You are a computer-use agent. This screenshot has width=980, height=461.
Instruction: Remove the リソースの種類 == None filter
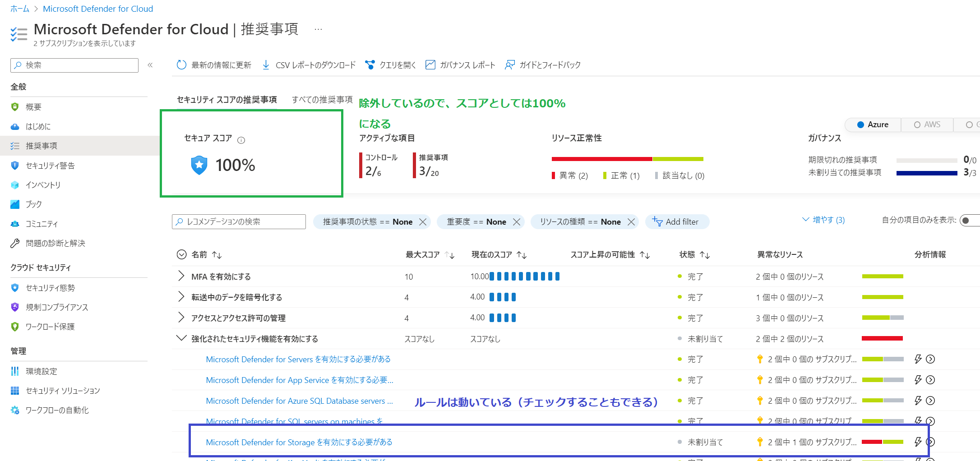[631, 222]
